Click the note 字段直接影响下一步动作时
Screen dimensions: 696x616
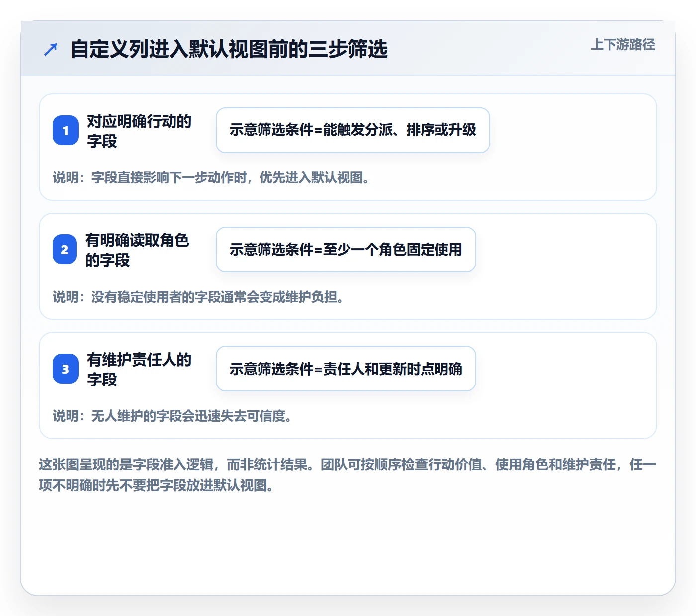coord(211,177)
